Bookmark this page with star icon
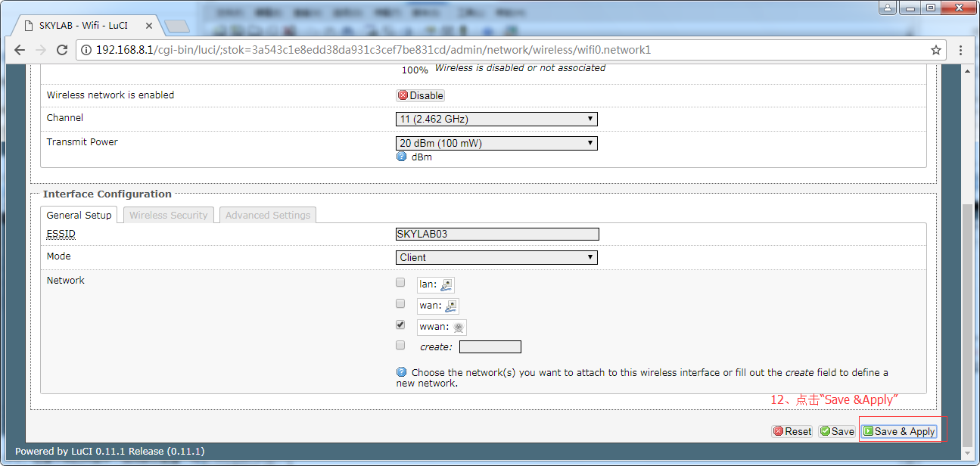The height and width of the screenshot is (466, 980). coord(936,50)
